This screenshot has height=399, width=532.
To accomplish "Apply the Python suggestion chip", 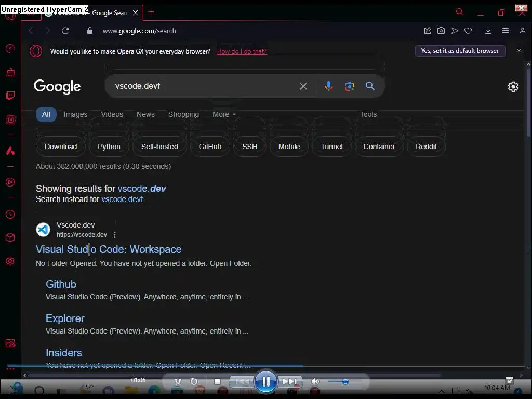I will pyautogui.click(x=109, y=147).
